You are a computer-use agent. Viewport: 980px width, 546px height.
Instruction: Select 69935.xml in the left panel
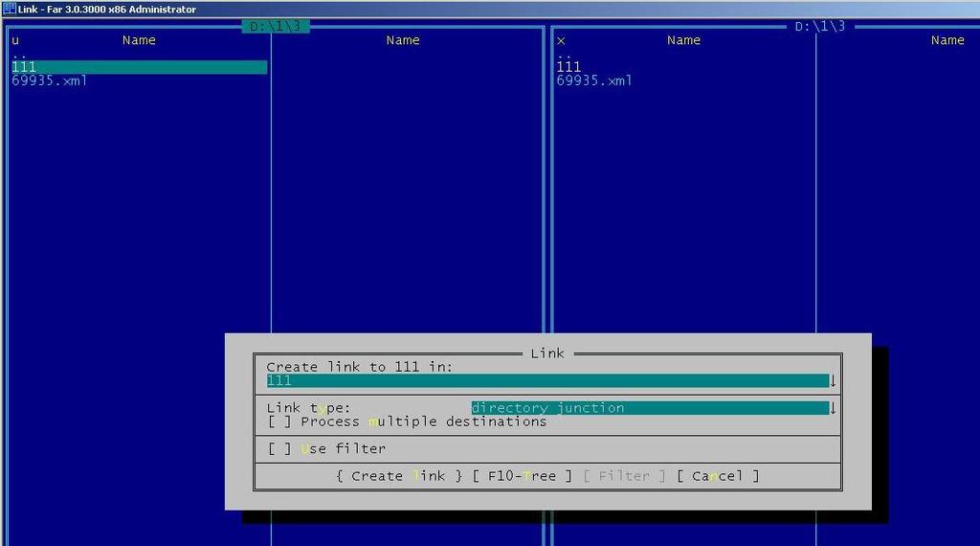click(x=50, y=80)
